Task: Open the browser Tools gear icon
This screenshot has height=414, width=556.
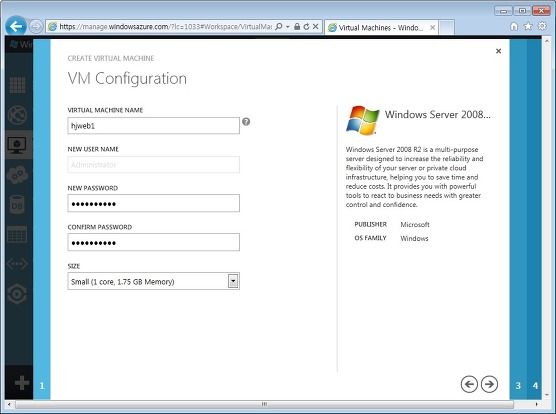Action: 542,26
